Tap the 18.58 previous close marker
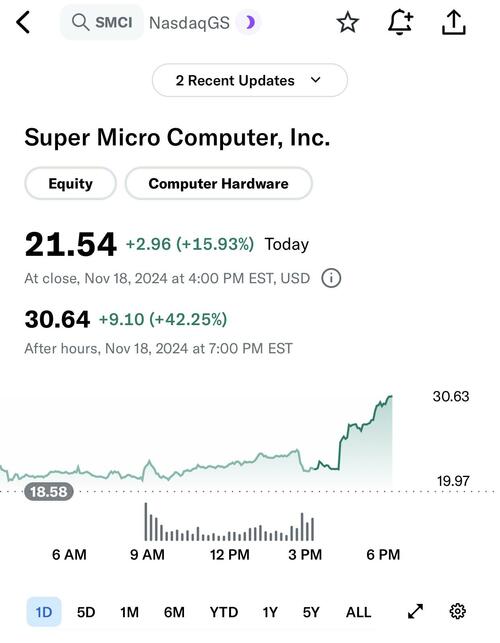 (49, 491)
